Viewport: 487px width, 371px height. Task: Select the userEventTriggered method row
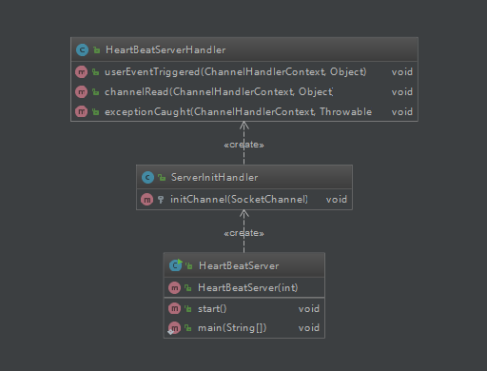[244, 72]
